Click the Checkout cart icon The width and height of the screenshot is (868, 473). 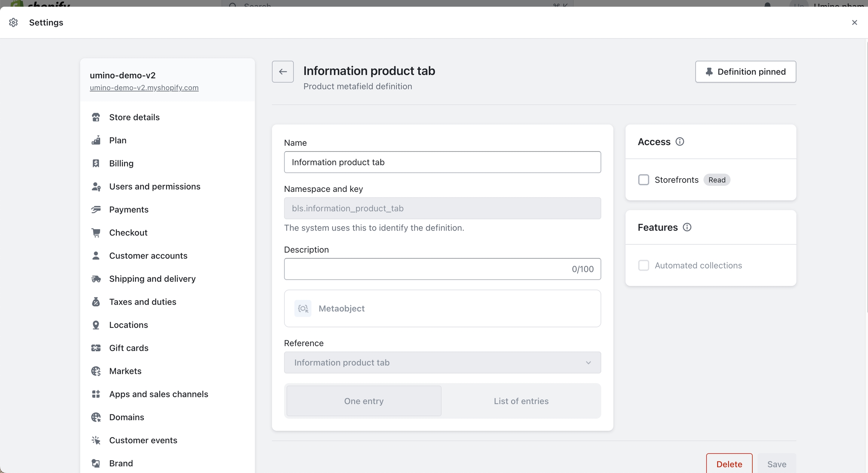click(96, 233)
